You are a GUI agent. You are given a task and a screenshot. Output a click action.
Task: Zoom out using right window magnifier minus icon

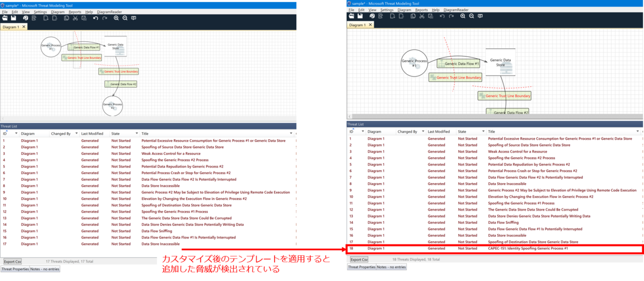(471, 16)
